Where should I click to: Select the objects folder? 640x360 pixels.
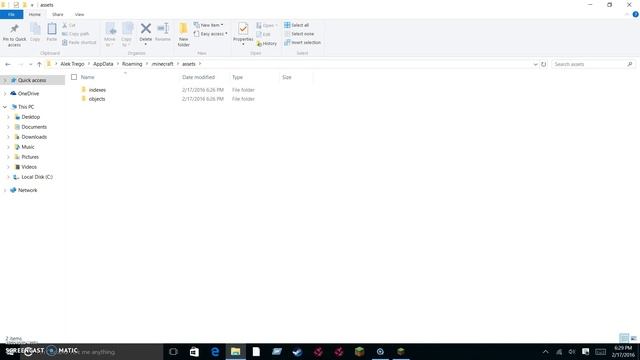[97, 99]
